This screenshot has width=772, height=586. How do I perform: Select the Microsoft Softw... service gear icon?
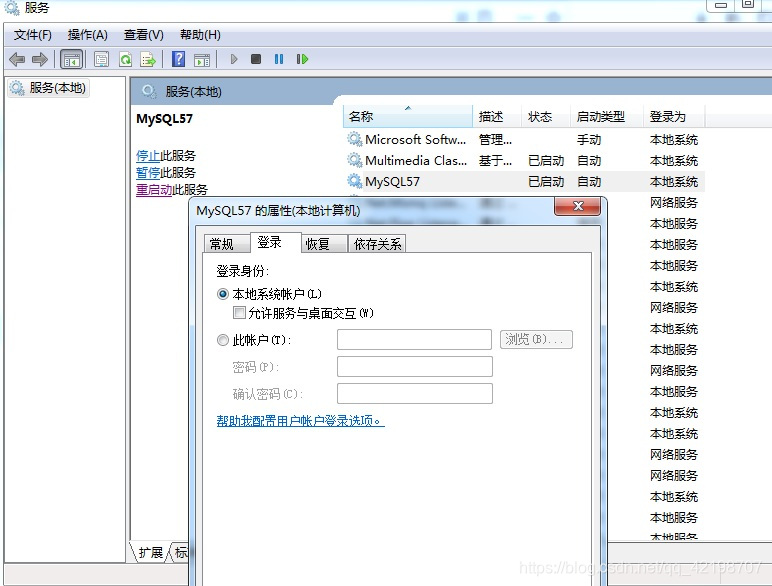[x=354, y=139]
